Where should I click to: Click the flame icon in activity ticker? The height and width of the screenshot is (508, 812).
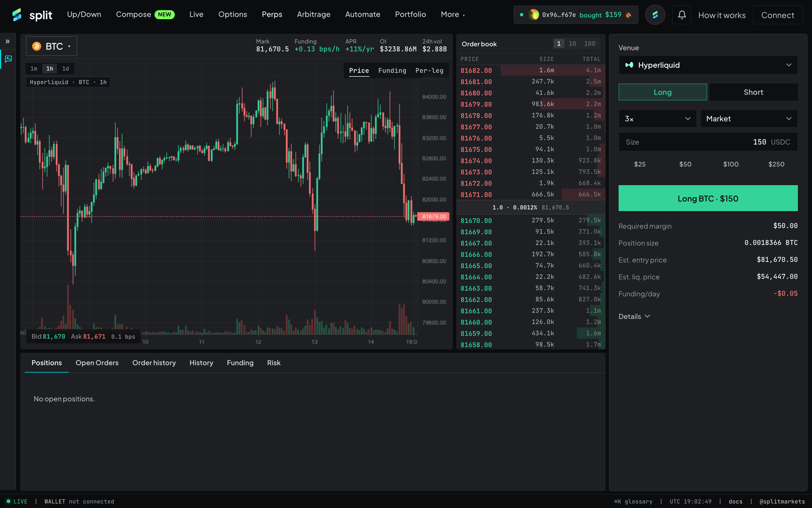(628, 15)
